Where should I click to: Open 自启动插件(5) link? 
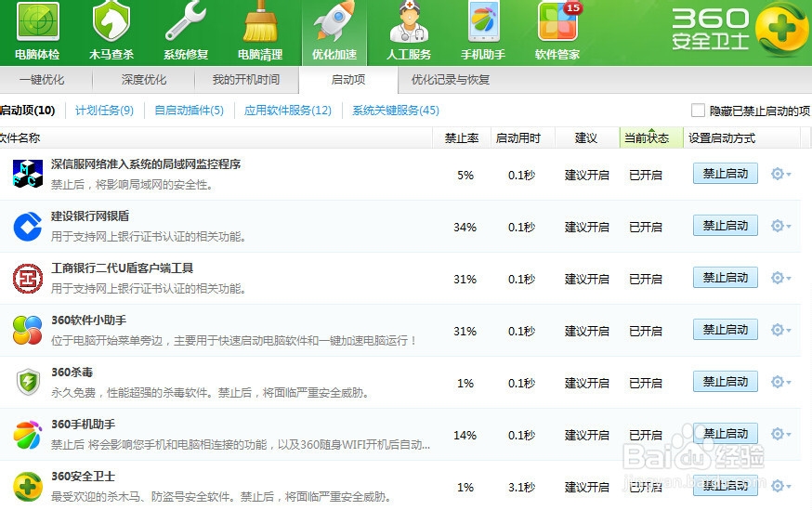[x=189, y=111]
